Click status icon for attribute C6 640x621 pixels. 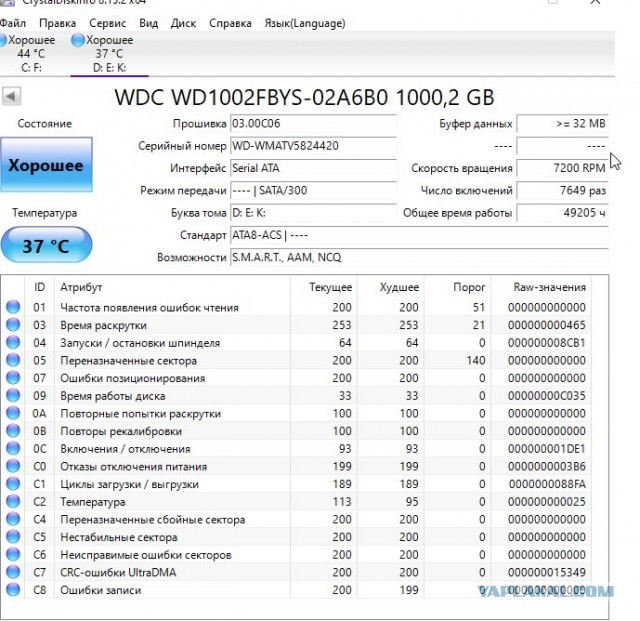click(13, 554)
